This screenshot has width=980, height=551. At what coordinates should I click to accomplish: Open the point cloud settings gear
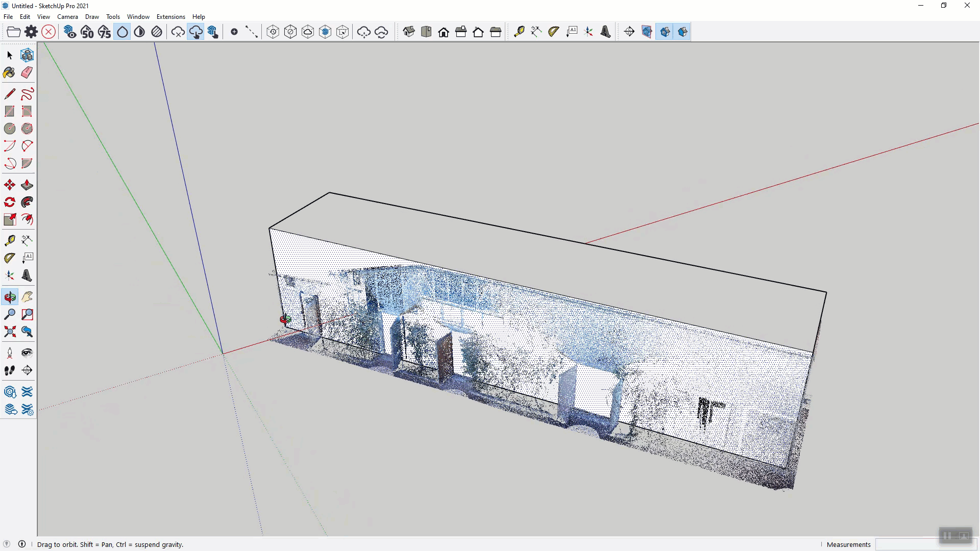click(31, 32)
